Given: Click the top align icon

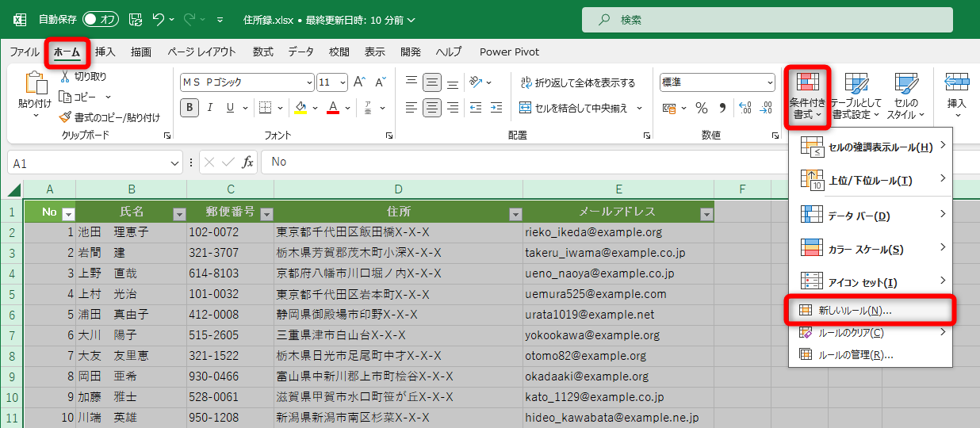Looking at the screenshot, I should pyautogui.click(x=412, y=82).
